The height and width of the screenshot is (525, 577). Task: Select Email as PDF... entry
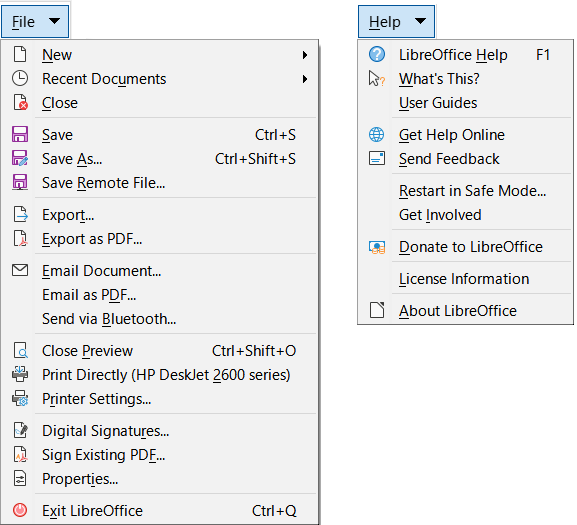[159, 294]
